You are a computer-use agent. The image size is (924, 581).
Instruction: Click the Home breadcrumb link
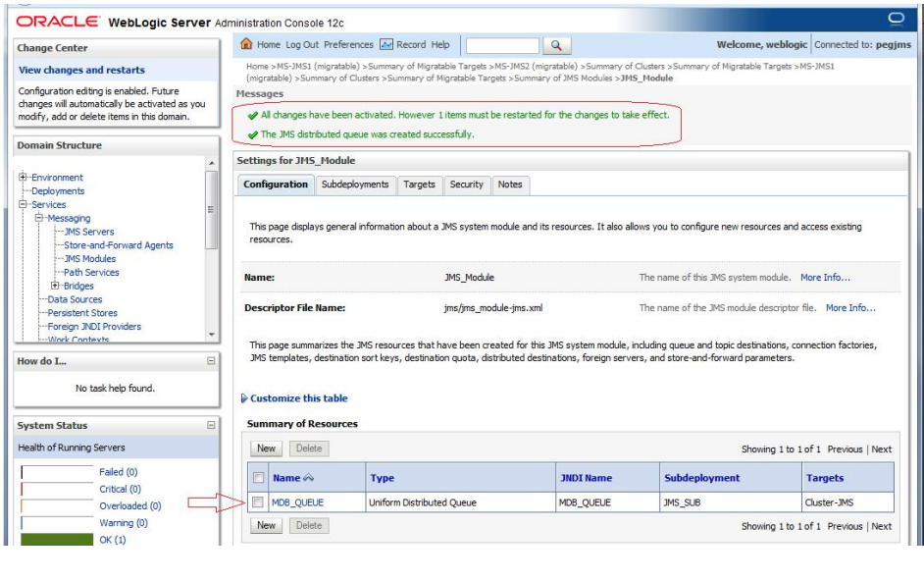257,66
